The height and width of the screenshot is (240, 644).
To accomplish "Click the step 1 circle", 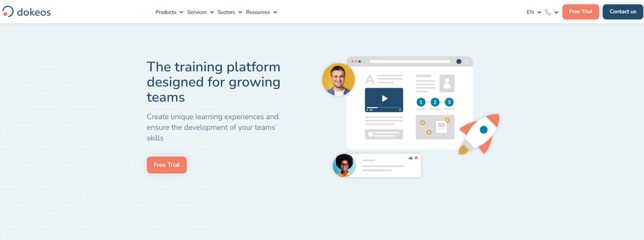I will [x=421, y=102].
